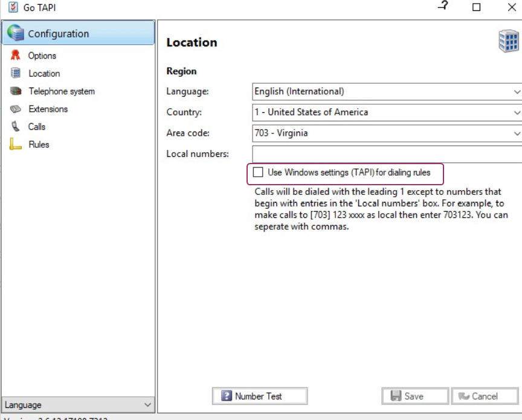The width and height of the screenshot is (522, 420).
Task: Click the Telephone system device icon
Action: click(x=16, y=91)
